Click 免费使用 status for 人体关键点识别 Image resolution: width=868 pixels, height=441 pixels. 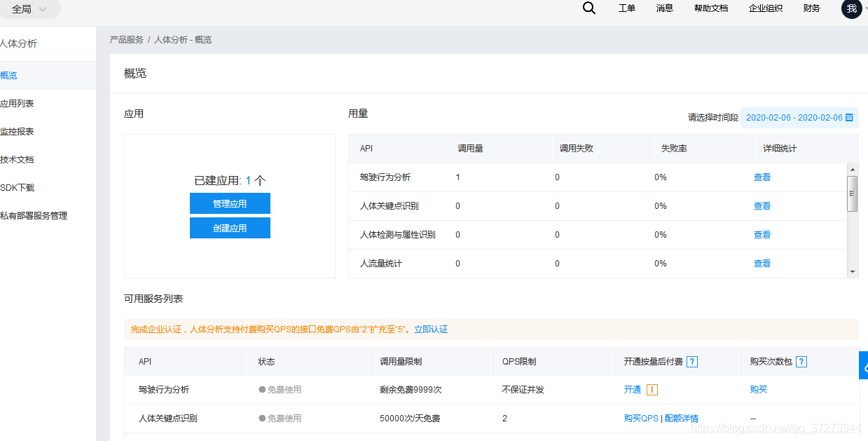coord(280,419)
